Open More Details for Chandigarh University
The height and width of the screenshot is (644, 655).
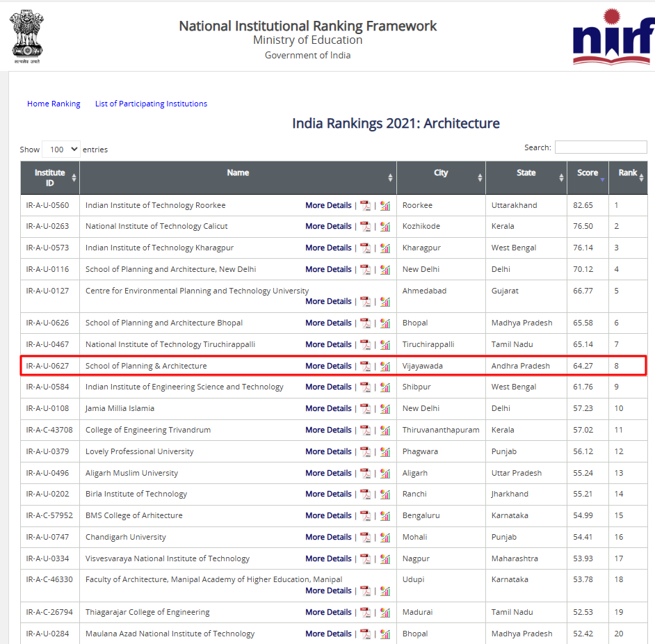point(328,537)
